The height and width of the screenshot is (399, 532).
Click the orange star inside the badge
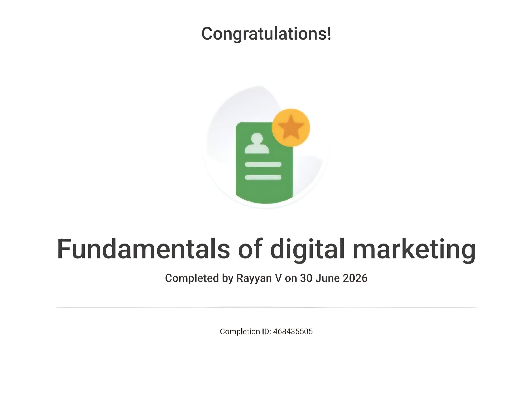coord(291,127)
